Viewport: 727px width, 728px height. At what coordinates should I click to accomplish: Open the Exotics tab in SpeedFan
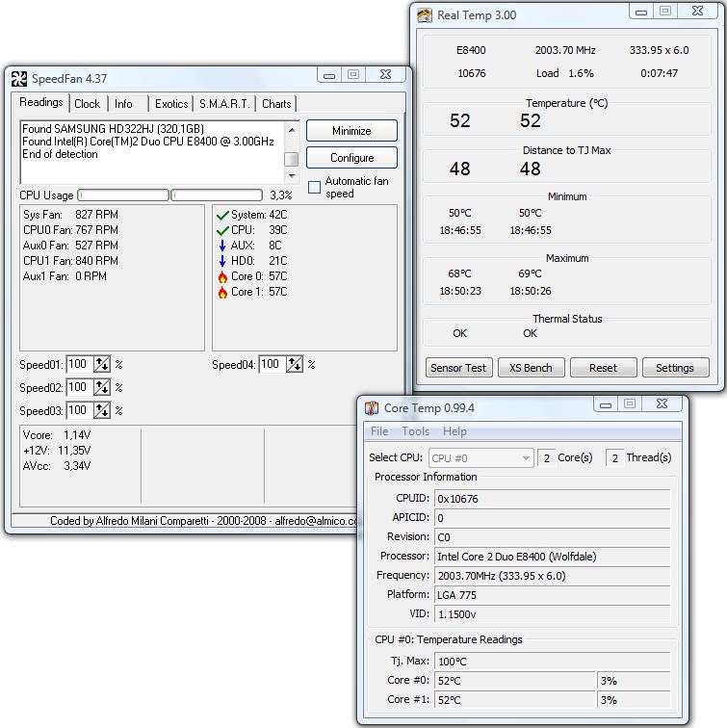(171, 104)
